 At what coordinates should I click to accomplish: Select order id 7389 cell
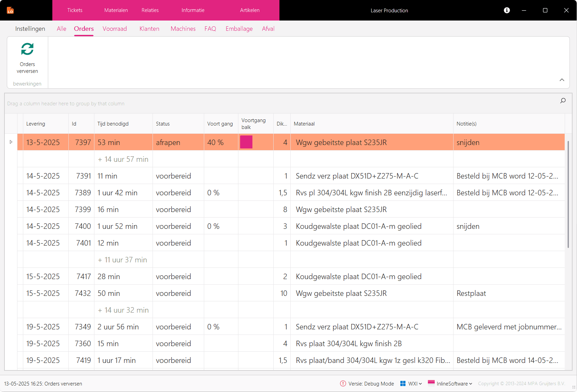pyautogui.click(x=81, y=193)
